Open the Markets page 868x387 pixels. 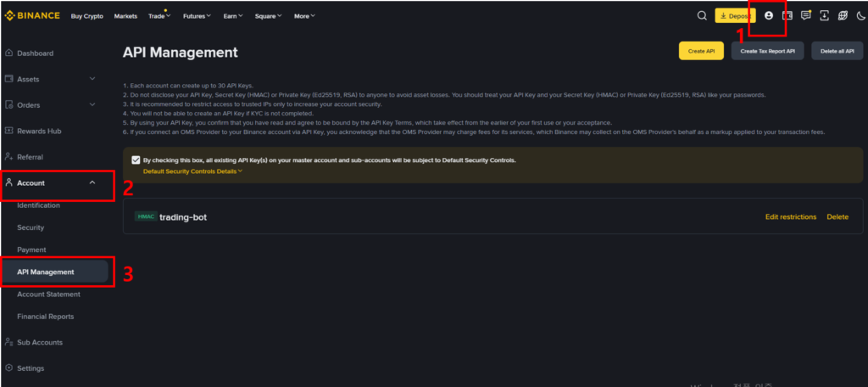click(125, 16)
